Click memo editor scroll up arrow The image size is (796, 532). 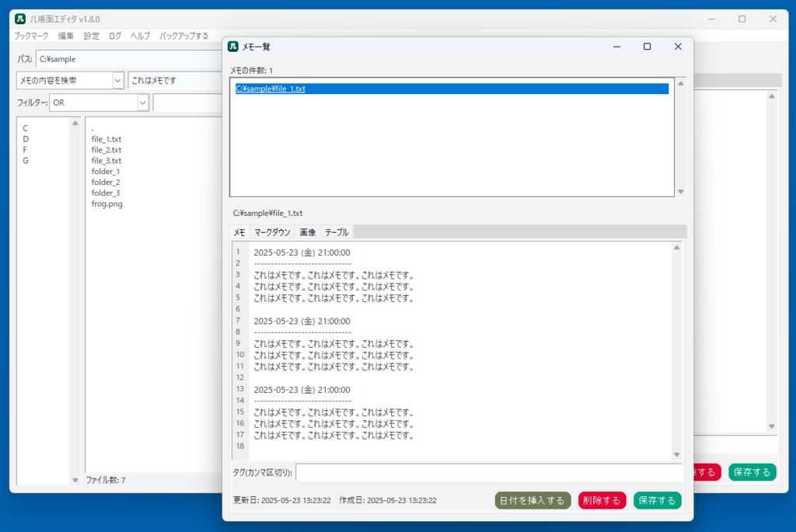click(676, 248)
